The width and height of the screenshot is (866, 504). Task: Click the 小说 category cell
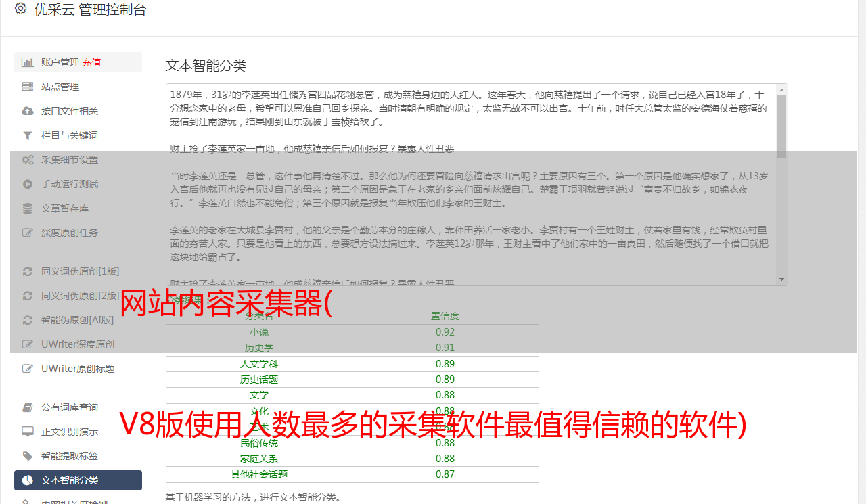tap(259, 332)
